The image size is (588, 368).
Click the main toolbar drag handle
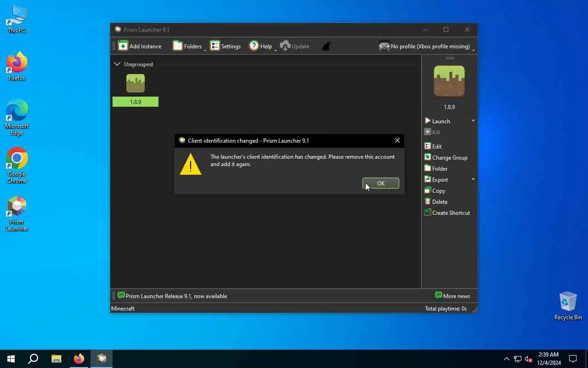(114, 46)
